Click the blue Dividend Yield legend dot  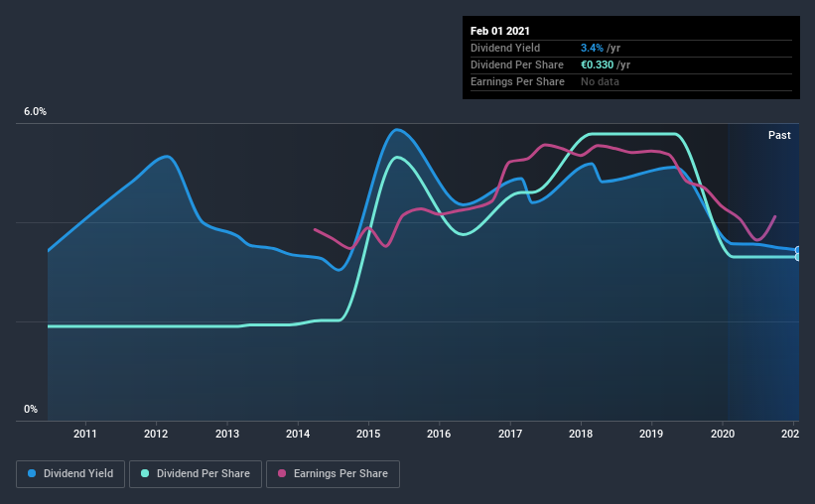[32, 473]
